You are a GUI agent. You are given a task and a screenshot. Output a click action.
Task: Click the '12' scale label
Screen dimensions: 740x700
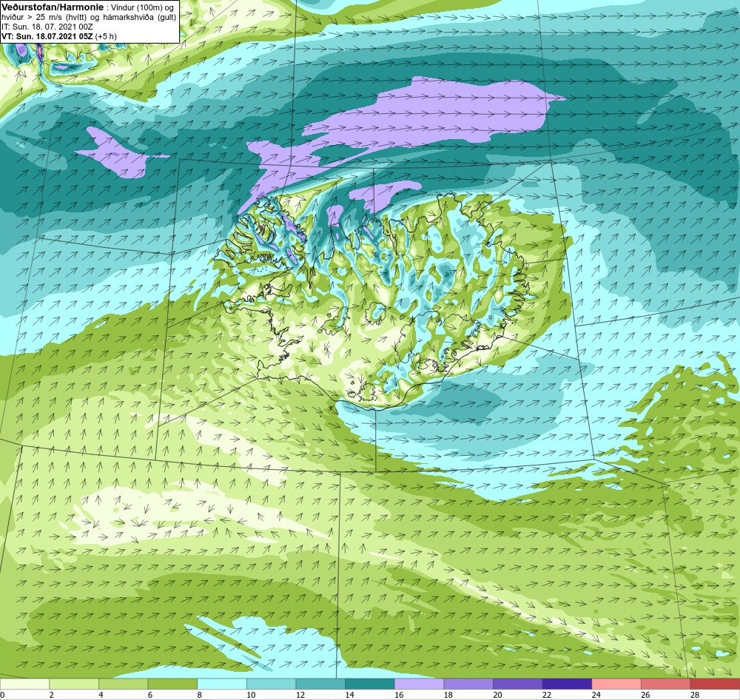tap(300, 695)
